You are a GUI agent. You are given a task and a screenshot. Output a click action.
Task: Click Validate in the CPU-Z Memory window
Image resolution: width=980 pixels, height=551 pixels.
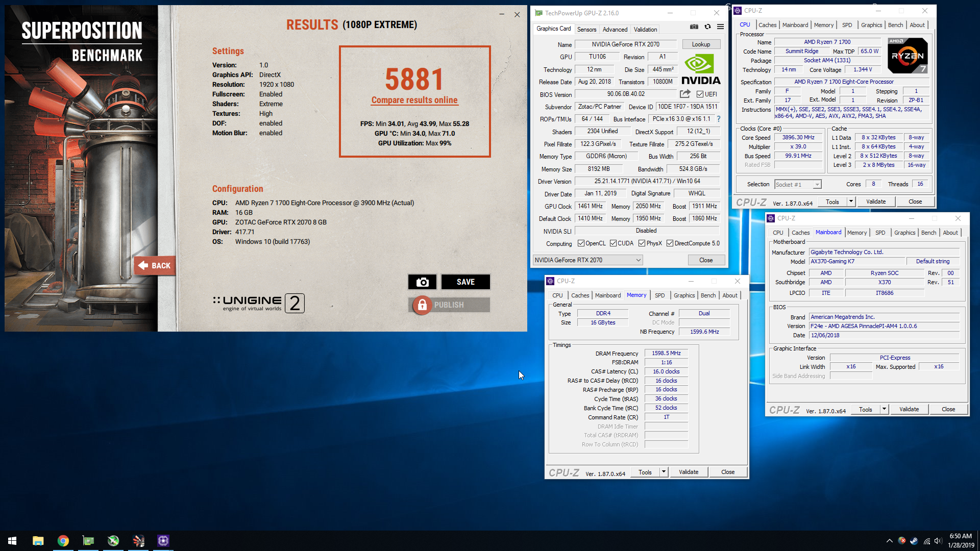click(x=688, y=472)
